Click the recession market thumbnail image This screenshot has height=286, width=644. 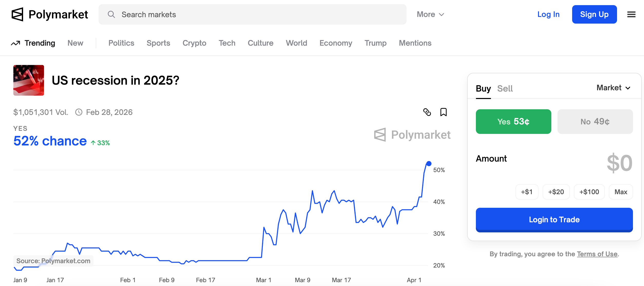(28, 80)
